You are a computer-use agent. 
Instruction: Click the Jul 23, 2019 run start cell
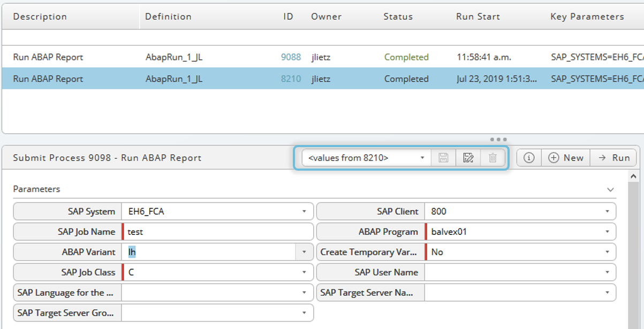(x=497, y=79)
